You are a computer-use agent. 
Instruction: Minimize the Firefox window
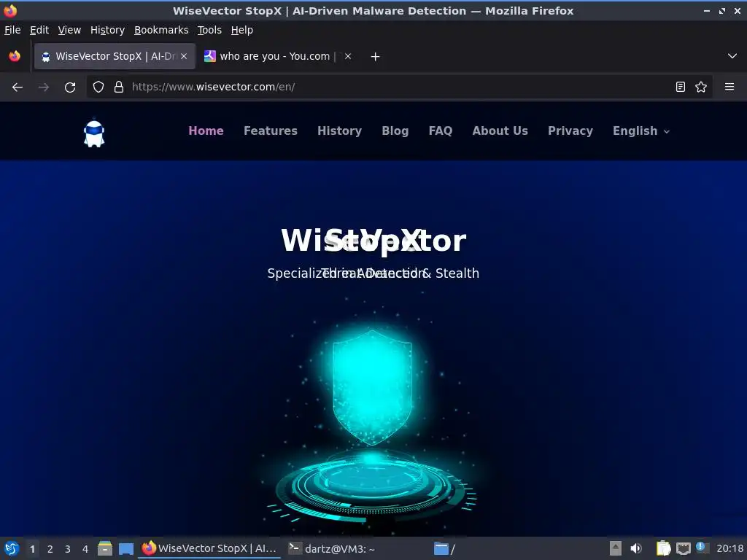pyautogui.click(x=707, y=10)
